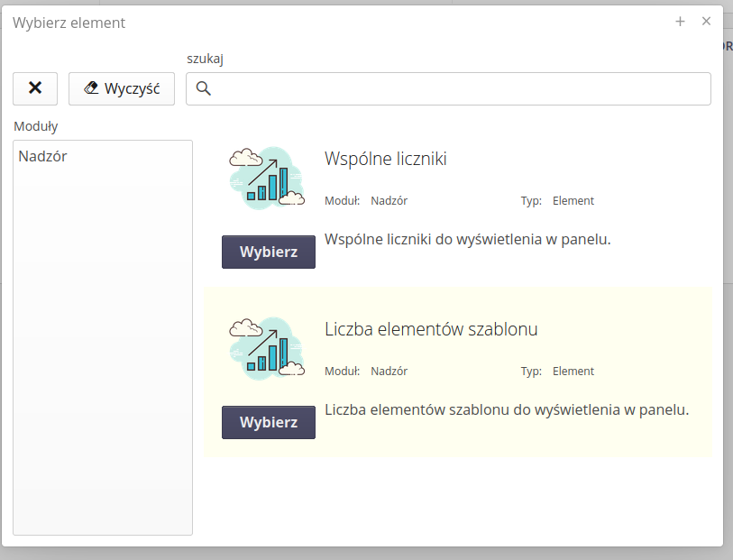Click the Liczba elementów szablonu description text
Image resolution: width=733 pixels, height=560 pixels.
[x=506, y=409]
